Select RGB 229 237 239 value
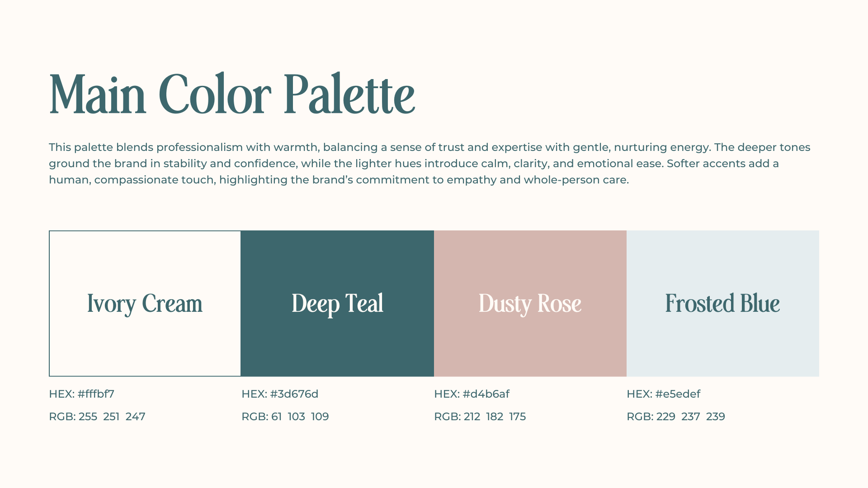This screenshot has width=868, height=488. pos(676,417)
